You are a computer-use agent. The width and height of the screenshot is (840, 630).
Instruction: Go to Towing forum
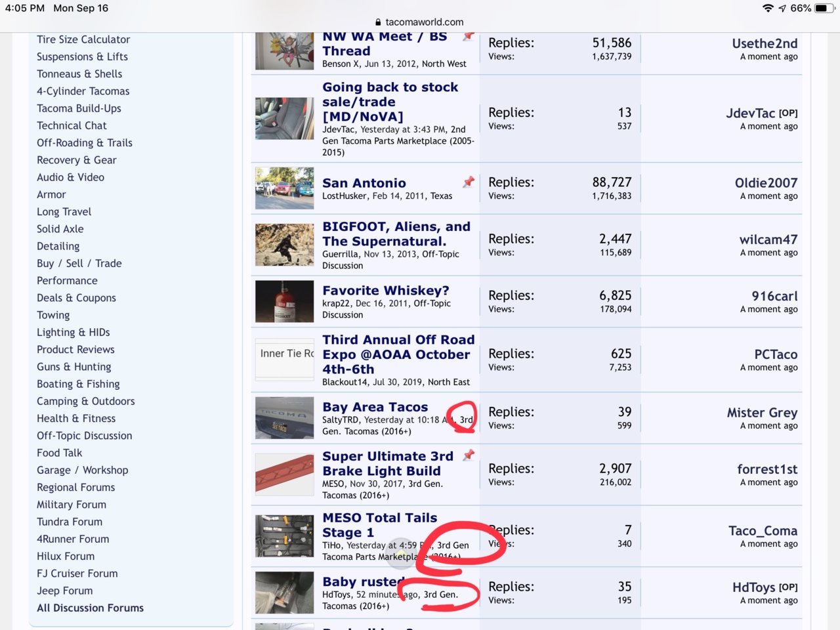[x=53, y=315]
